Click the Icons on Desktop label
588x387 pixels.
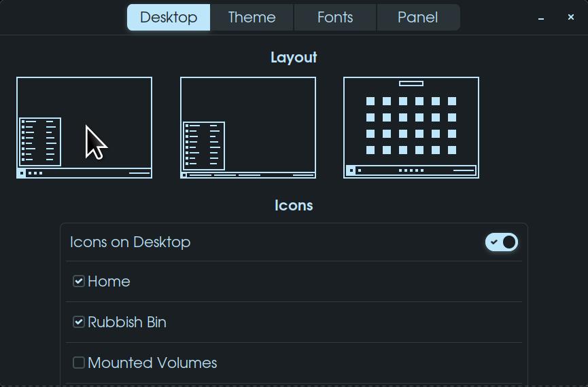pos(130,242)
